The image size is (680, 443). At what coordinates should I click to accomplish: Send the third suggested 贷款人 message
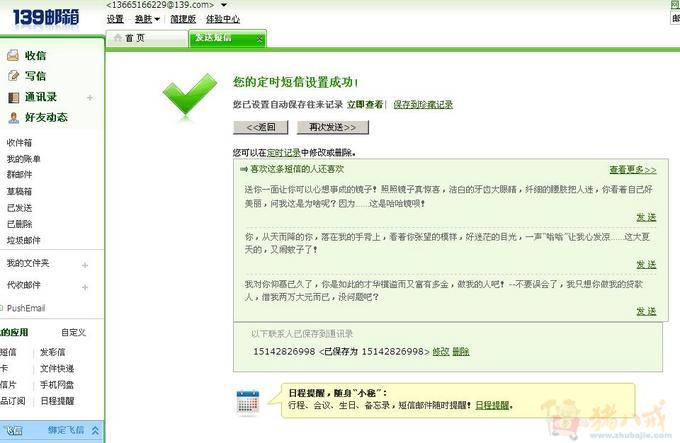pyautogui.click(x=646, y=311)
